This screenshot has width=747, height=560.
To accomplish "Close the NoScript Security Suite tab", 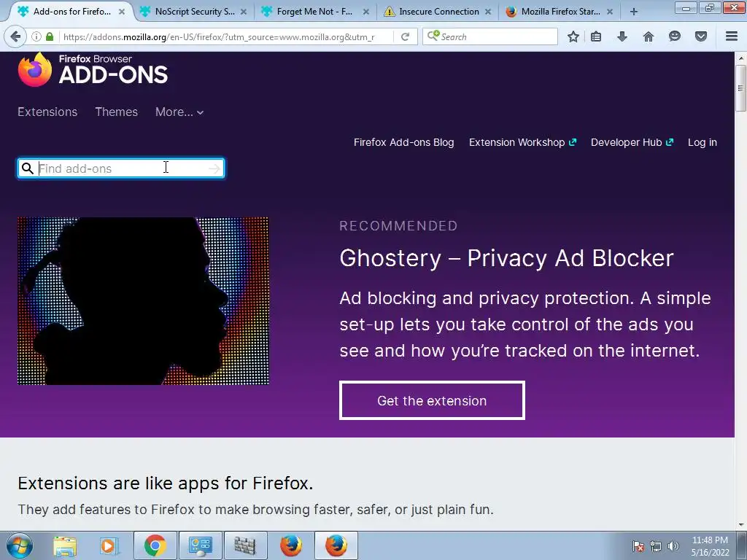I will tap(244, 12).
